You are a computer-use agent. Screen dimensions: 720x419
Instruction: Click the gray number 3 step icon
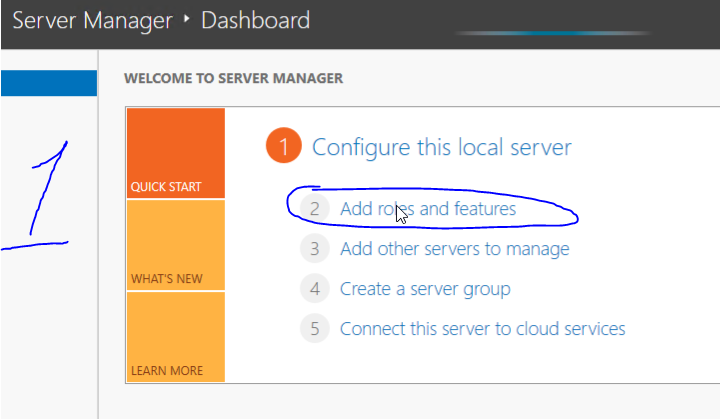click(x=314, y=249)
